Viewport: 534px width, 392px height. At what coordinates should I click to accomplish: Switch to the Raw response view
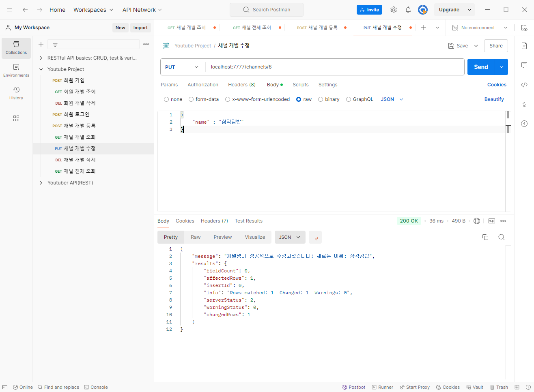pyautogui.click(x=196, y=237)
